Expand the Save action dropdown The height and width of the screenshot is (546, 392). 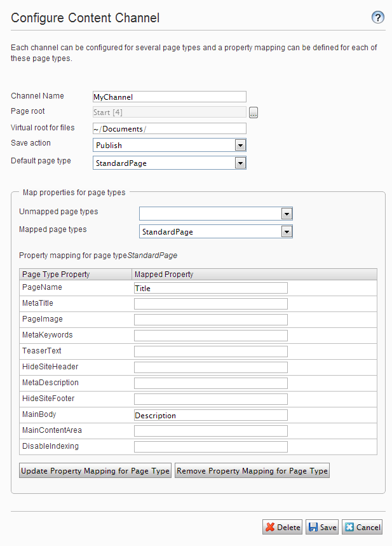240,146
